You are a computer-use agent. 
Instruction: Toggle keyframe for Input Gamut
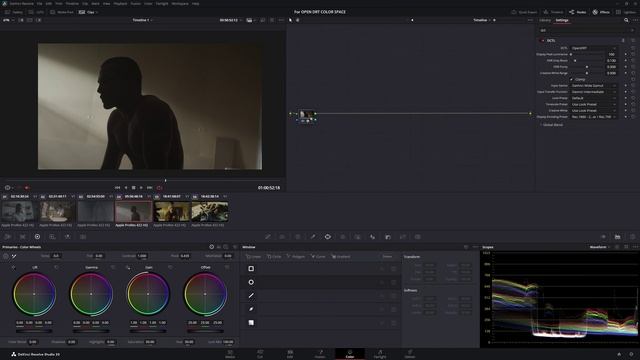pos(625,86)
